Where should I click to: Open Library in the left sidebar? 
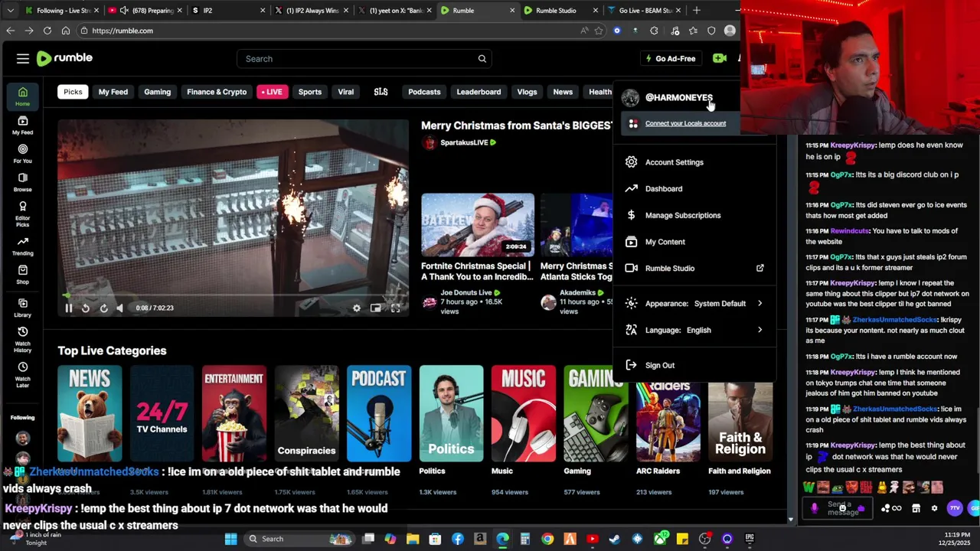click(x=22, y=308)
